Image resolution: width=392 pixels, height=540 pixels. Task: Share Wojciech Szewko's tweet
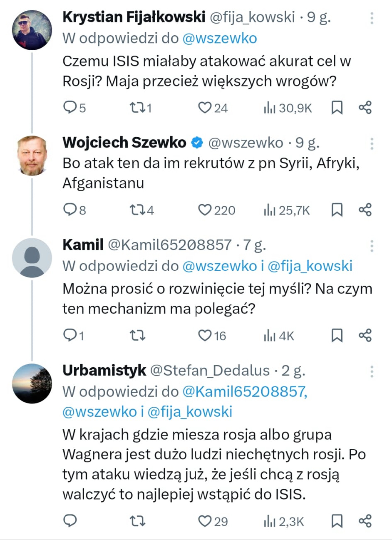pos(365,210)
